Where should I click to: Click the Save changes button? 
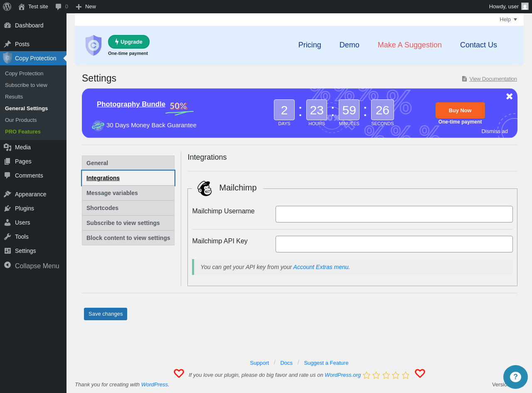(106, 314)
